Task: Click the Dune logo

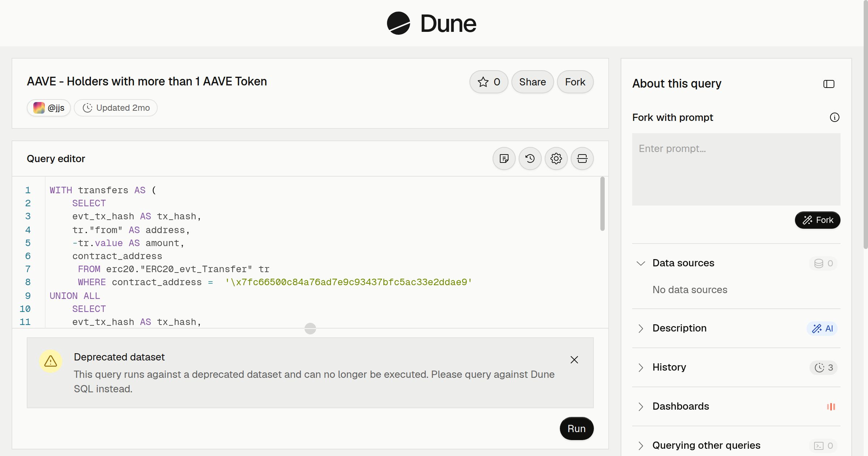Action: 431,23
